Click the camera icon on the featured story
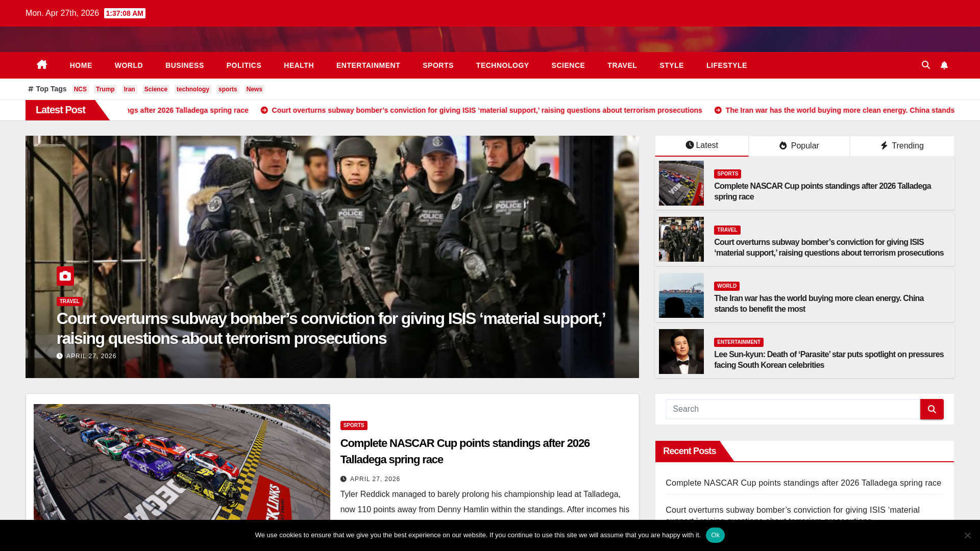 point(65,276)
